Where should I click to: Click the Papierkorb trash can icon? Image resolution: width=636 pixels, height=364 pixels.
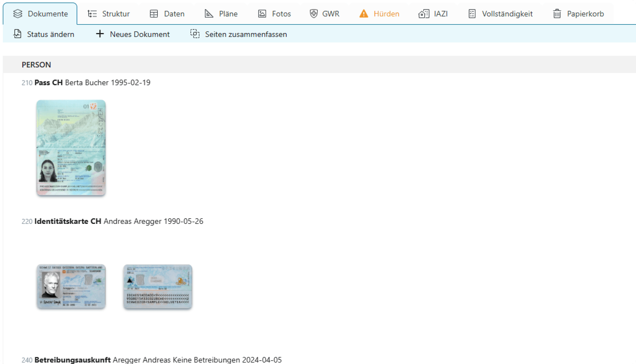tap(557, 14)
